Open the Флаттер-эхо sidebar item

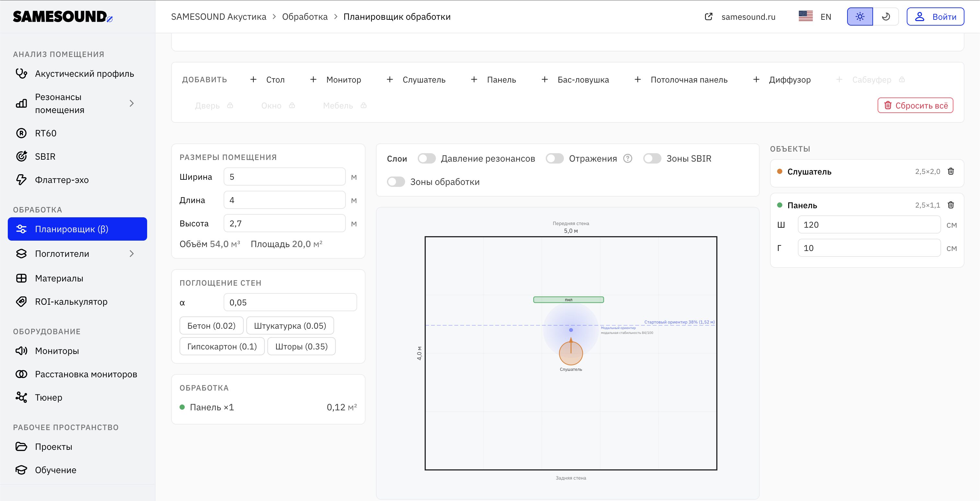(x=62, y=180)
